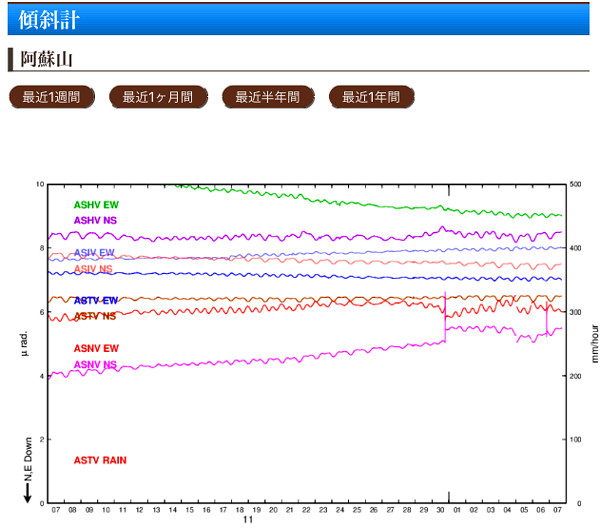Select the blue ASTV EW legend label
The height and width of the screenshot is (528, 600).
point(96,301)
